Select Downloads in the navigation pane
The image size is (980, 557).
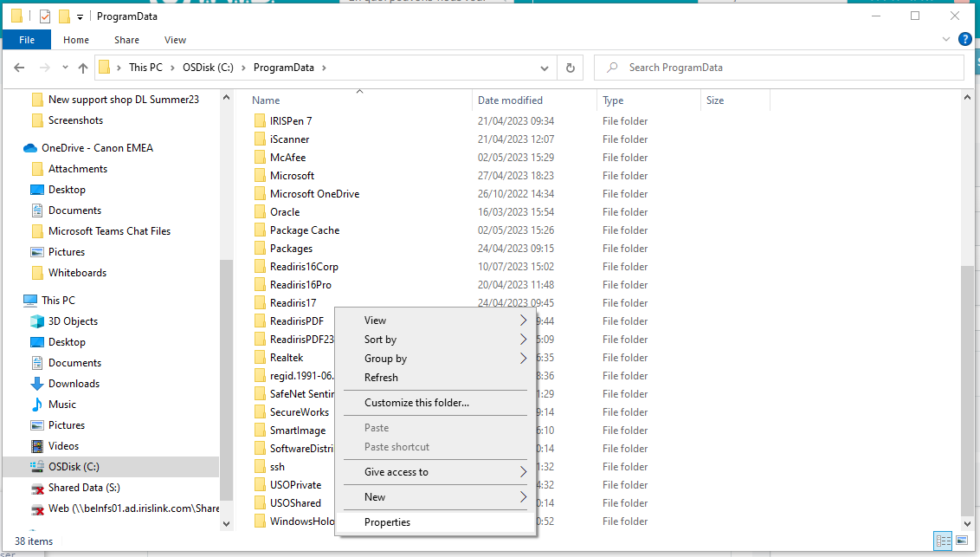(74, 384)
